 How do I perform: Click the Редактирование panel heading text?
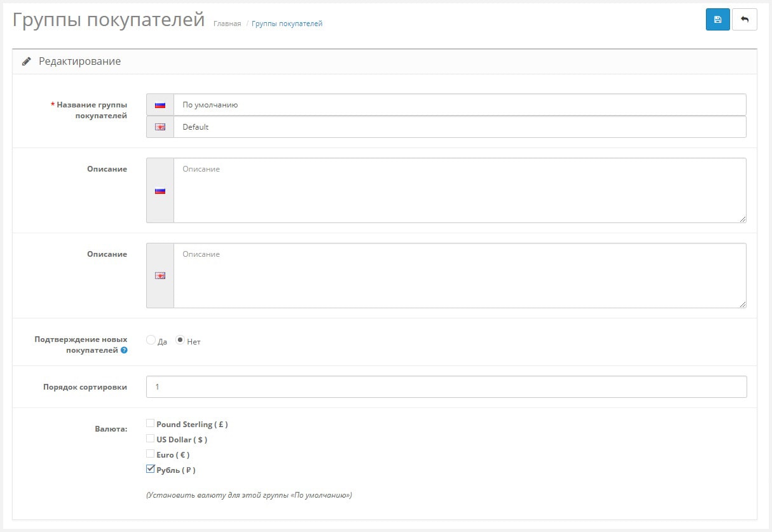click(x=80, y=62)
